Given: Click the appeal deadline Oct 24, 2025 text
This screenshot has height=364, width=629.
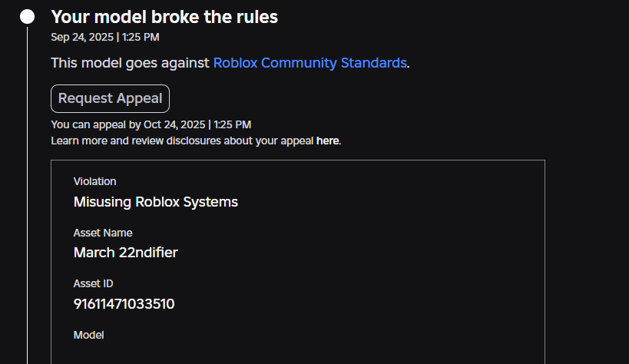Looking at the screenshot, I should pyautogui.click(x=175, y=124).
